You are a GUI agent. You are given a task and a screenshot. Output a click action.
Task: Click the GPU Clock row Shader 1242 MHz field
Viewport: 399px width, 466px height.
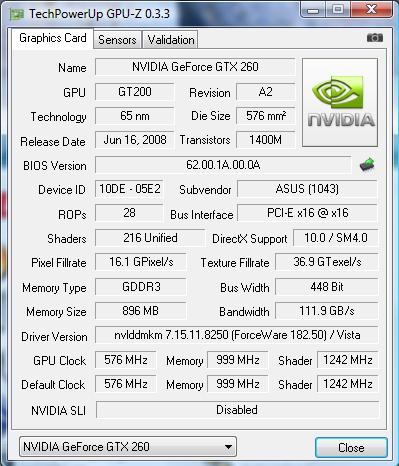click(x=348, y=360)
